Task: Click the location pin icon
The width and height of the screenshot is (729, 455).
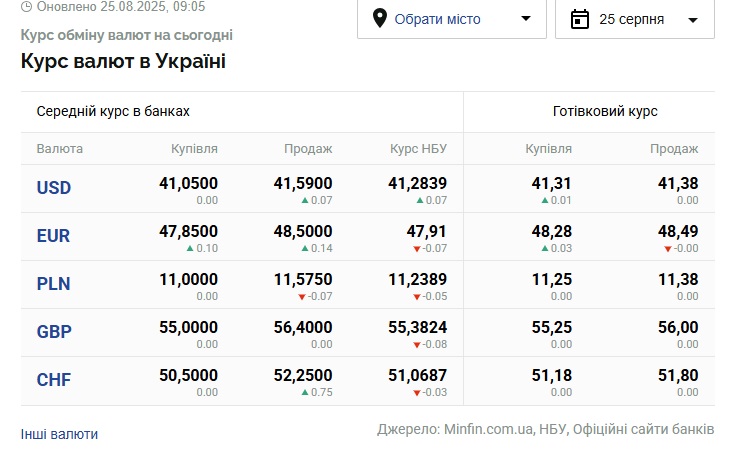Action: coord(380,19)
